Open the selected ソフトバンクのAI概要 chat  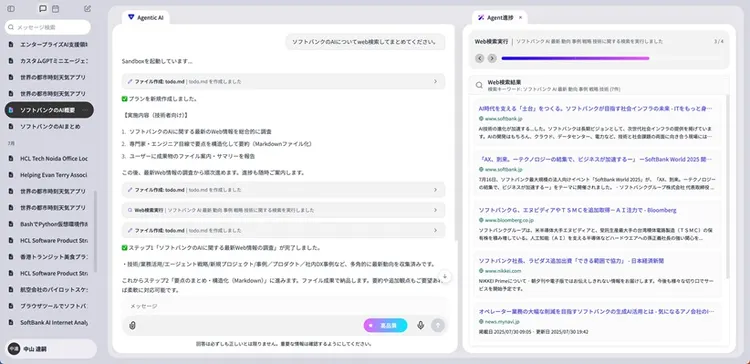[49, 110]
